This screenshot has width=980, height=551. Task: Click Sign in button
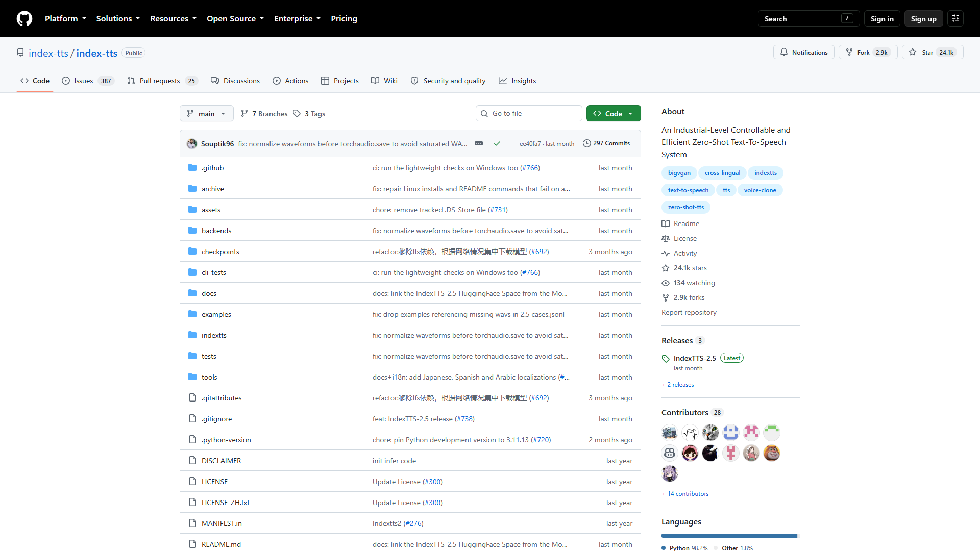point(882,19)
